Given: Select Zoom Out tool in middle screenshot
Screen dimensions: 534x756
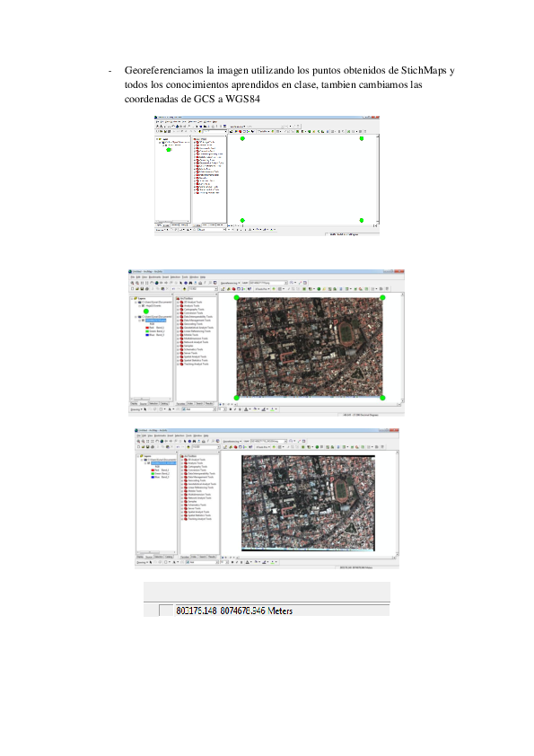Looking at the screenshot, I should point(137,283).
